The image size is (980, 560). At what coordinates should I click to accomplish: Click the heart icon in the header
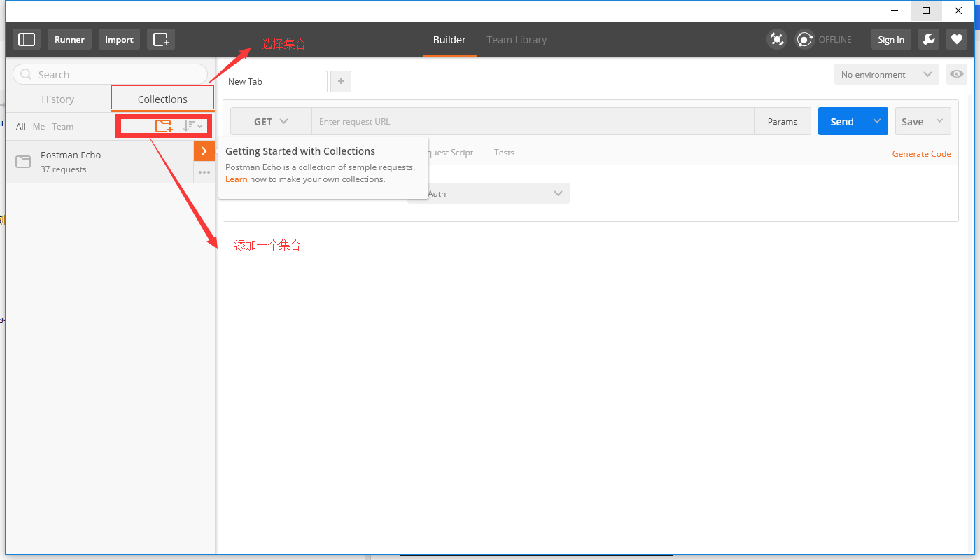pos(957,39)
